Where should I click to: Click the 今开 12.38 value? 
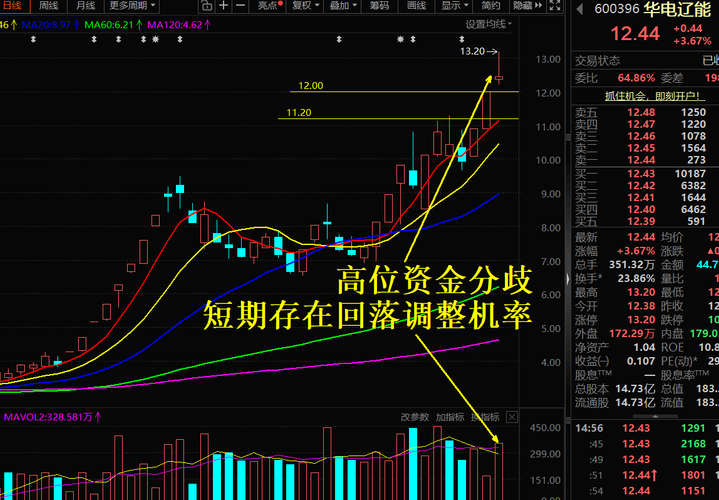641,306
